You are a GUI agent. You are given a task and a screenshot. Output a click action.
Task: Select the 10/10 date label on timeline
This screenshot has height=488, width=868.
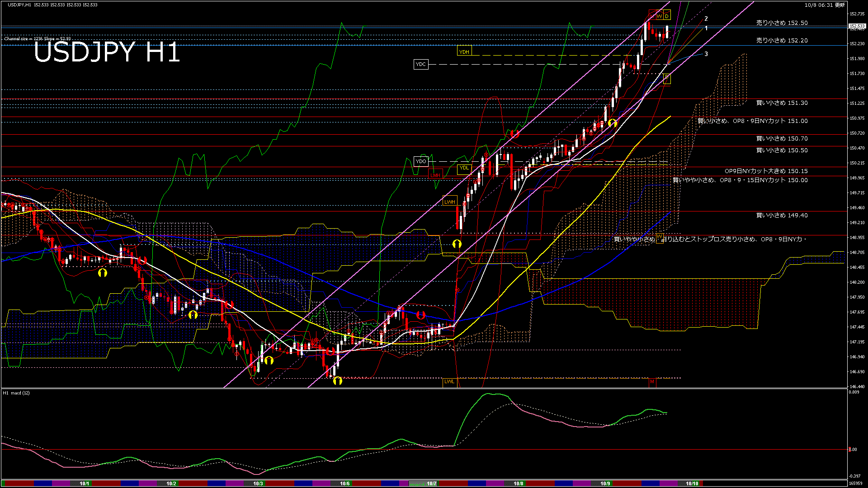pos(692,483)
